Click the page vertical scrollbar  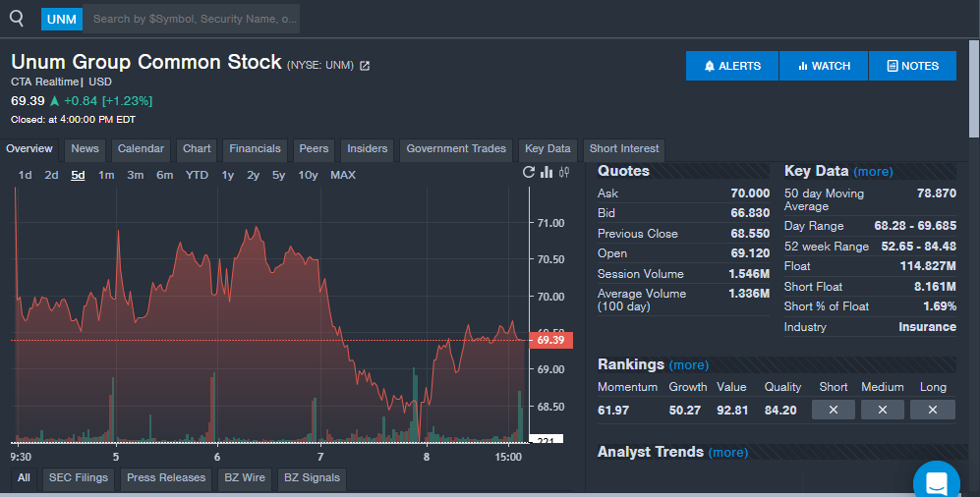tap(974, 88)
